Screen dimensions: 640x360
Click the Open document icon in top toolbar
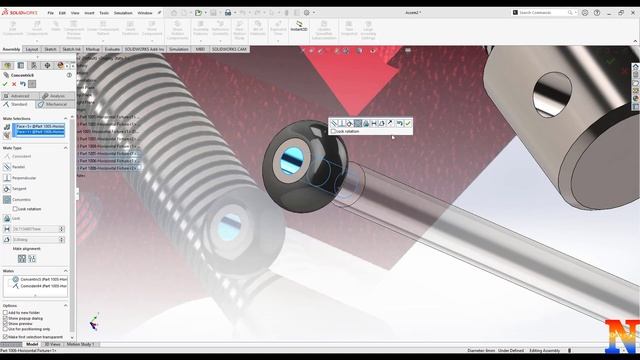click(198, 13)
